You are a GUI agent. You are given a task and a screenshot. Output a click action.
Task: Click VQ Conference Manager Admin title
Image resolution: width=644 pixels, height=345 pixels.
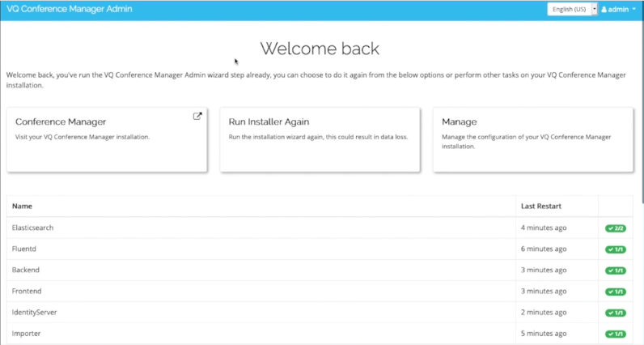pos(70,9)
